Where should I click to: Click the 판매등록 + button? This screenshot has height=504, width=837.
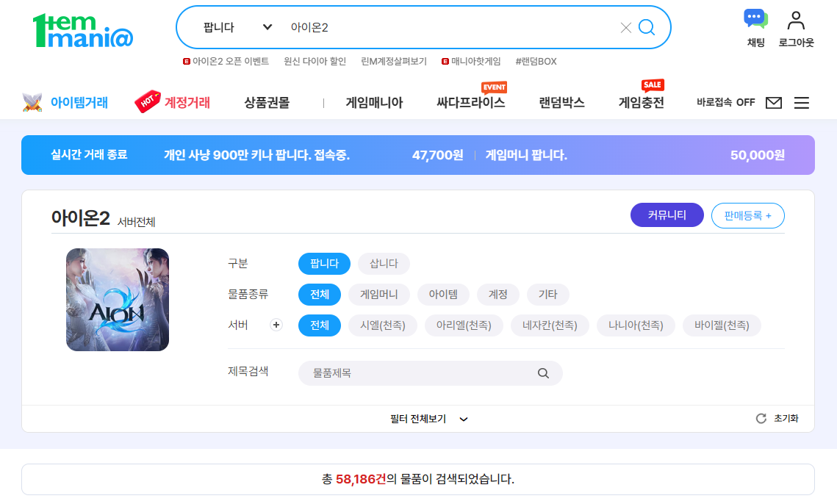tap(748, 216)
